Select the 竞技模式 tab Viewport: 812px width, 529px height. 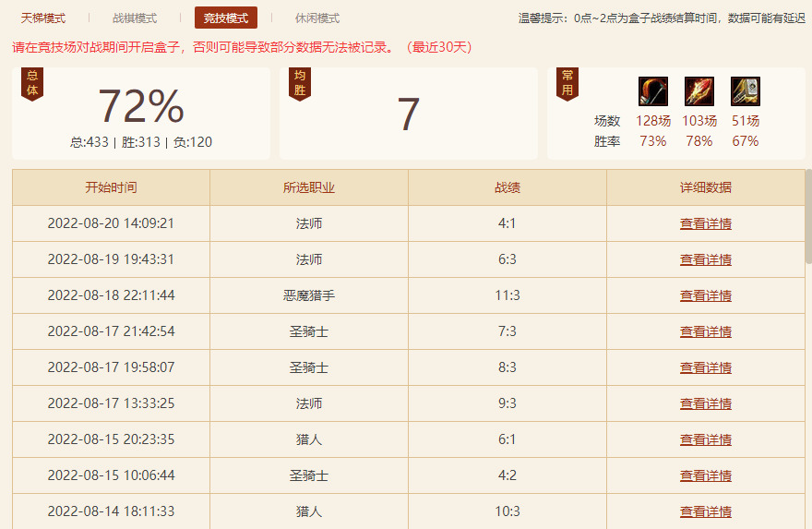point(226,18)
